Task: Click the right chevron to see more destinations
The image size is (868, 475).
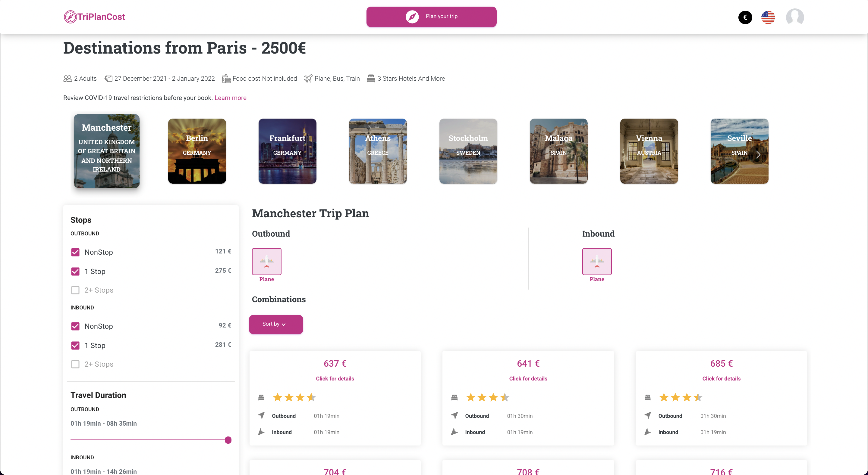Action: coord(759,154)
